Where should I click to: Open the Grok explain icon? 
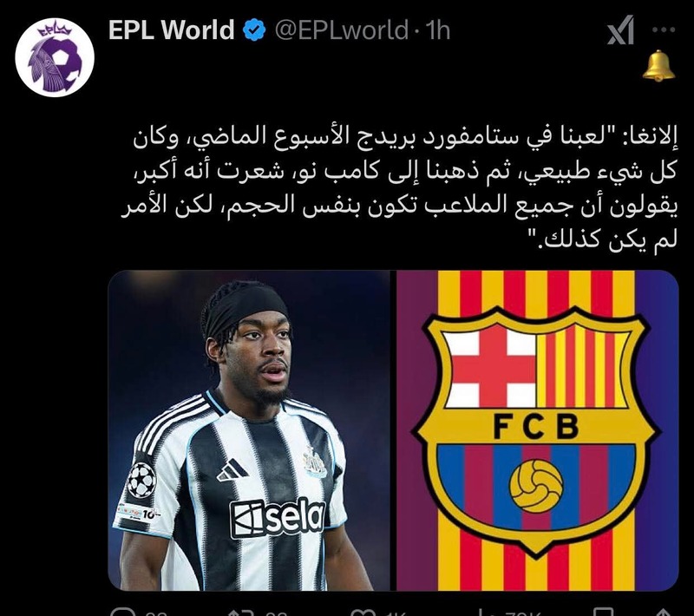620,30
